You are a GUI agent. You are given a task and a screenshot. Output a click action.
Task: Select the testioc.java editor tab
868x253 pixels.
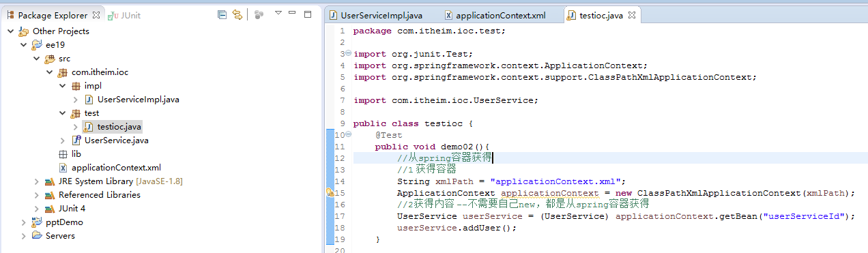pyautogui.click(x=595, y=15)
